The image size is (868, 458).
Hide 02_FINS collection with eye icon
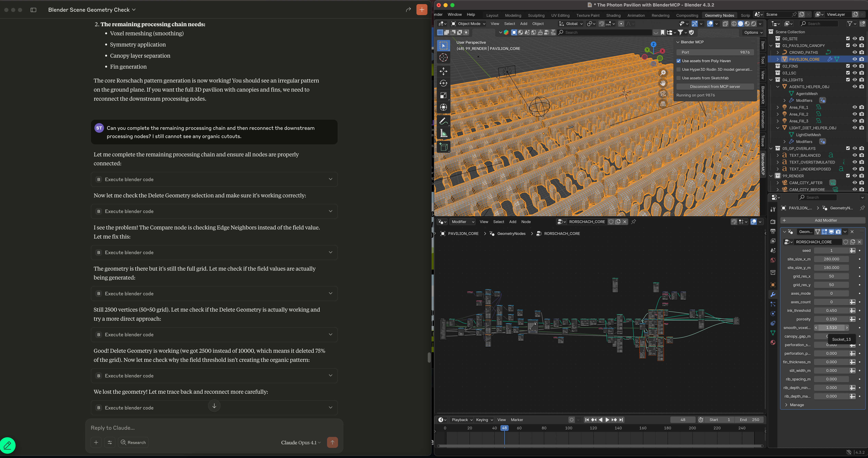(854, 66)
